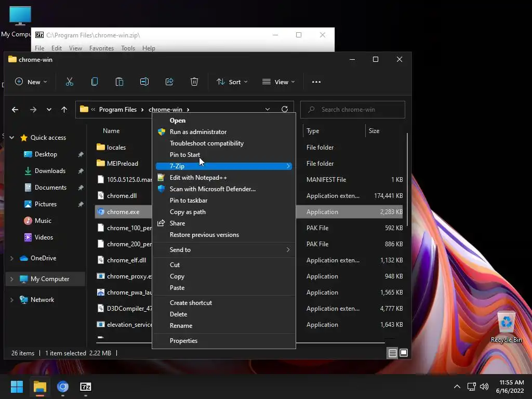The height and width of the screenshot is (399, 532).
Task: Open Windows Start button on taskbar
Action: (x=17, y=387)
